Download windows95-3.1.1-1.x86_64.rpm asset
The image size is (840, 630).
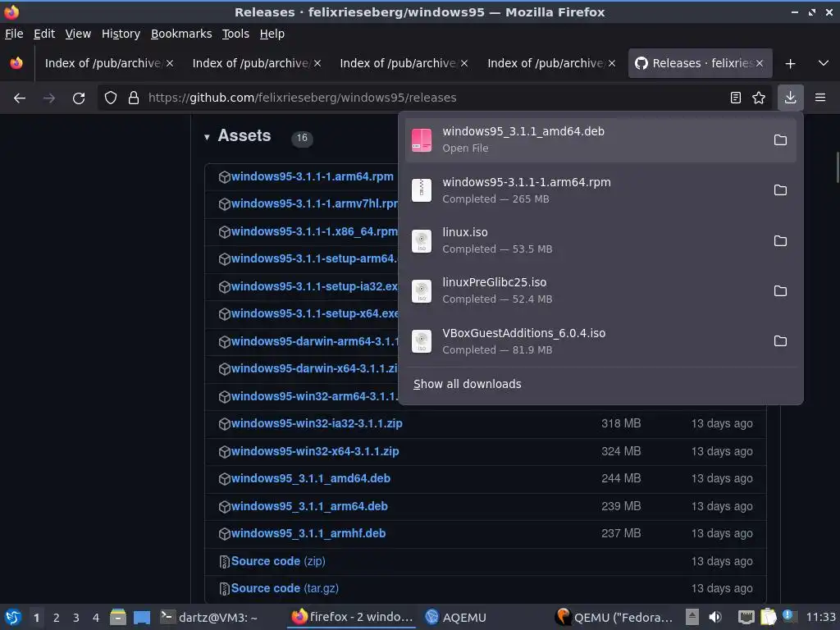click(x=314, y=231)
